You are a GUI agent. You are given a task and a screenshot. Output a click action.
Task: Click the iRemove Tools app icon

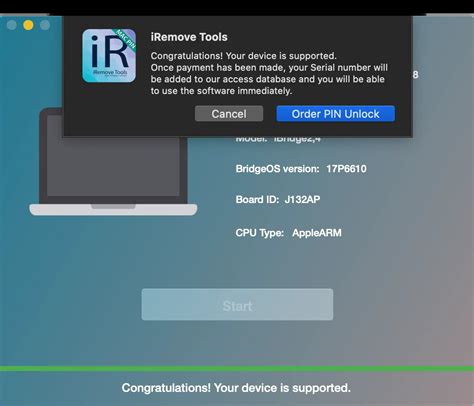click(109, 56)
